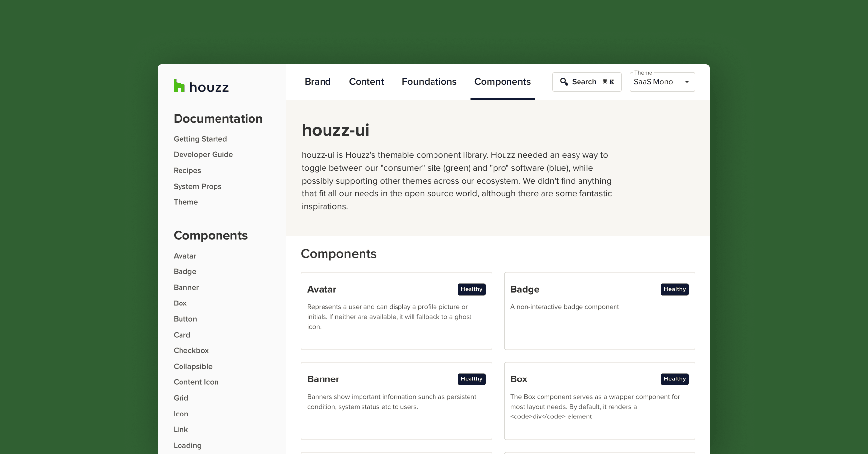This screenshot has height=454, width=868.
Task: Click the magnifier icon in Search
Action: [564, 82]
